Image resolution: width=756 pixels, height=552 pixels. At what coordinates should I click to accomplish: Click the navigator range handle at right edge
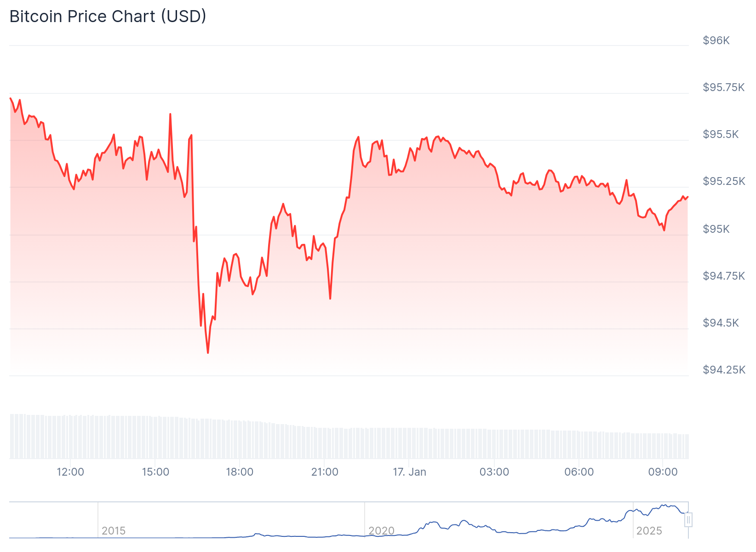(688, 520)
